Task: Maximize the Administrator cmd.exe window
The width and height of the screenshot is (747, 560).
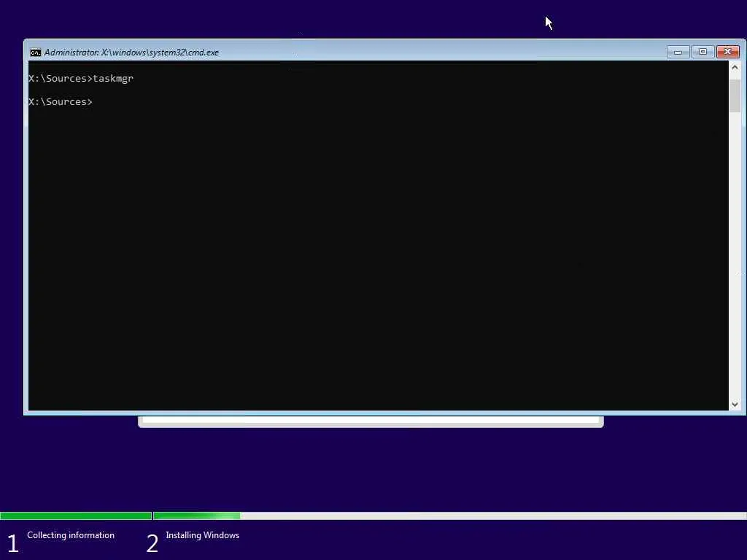Action: click(703, 52)
